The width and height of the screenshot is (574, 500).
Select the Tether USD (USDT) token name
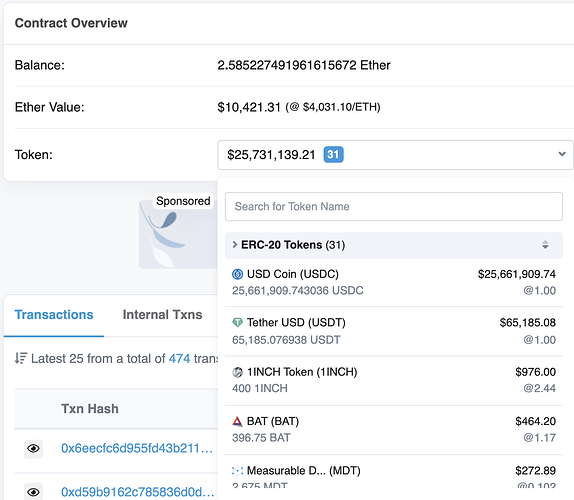296,322
